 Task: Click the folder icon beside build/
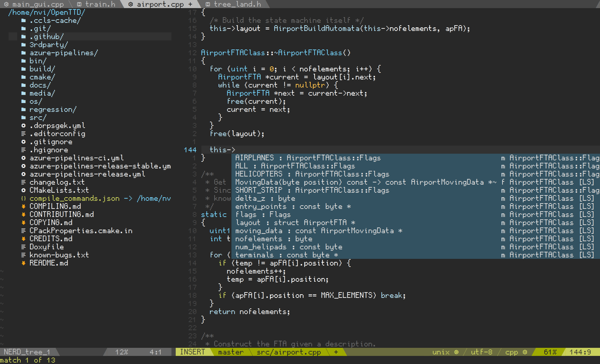[23, 69]
